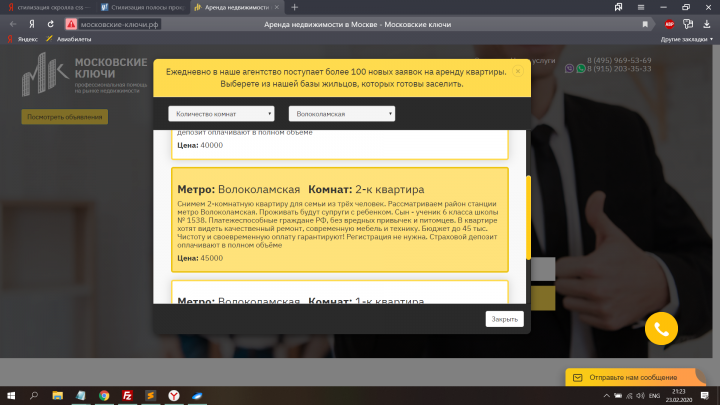
Task: Click the red insecure site warning icon
Action: (71, 24)
